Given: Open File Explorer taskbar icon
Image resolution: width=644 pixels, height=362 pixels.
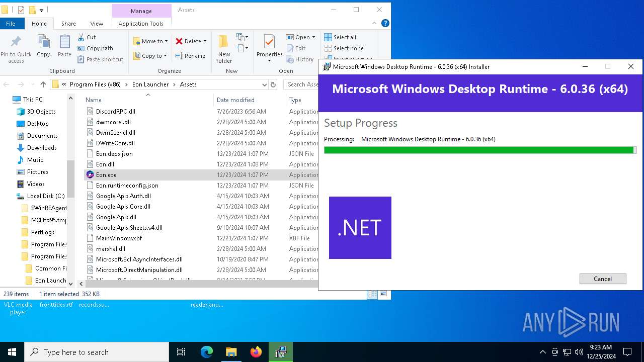Looking at the screenshot, I should click(231, 352).
